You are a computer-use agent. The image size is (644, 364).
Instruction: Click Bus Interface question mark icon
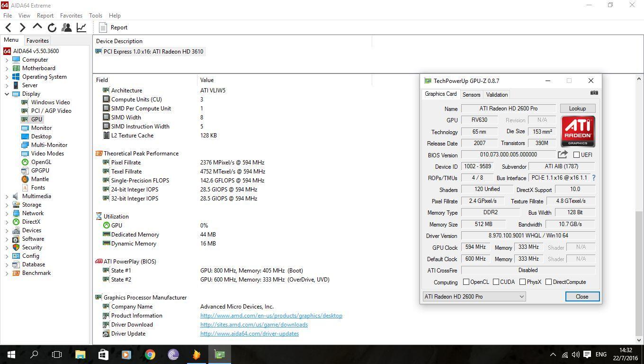pyautogui.click(x=593, y=178)
